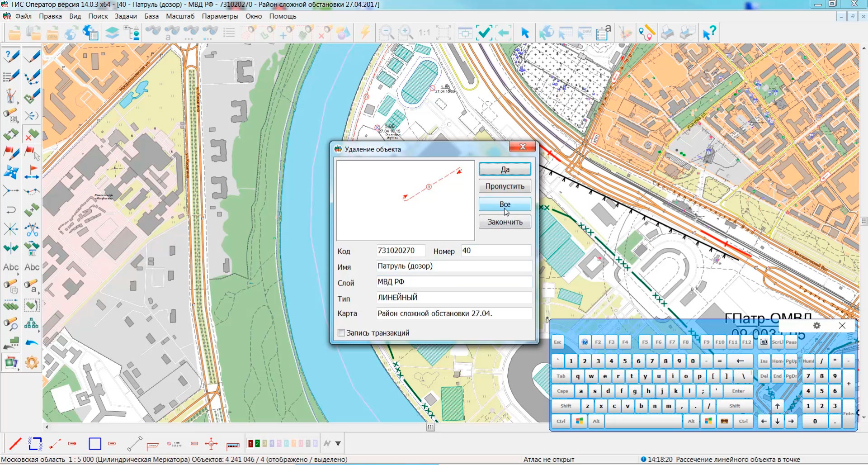Click the Номер field containing 40
Screen dimensions: 868x465
pyautogui.click(x=495, y=251)
